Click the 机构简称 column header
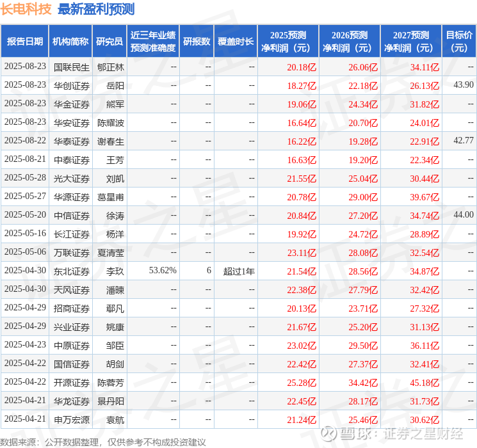The width and height of the screenshot is (477, 448). 70,42
